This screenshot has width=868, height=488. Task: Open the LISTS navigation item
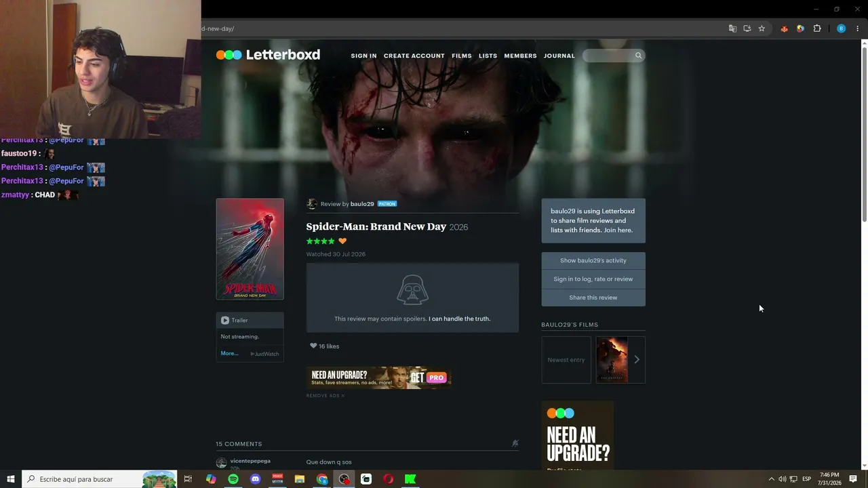488,56
